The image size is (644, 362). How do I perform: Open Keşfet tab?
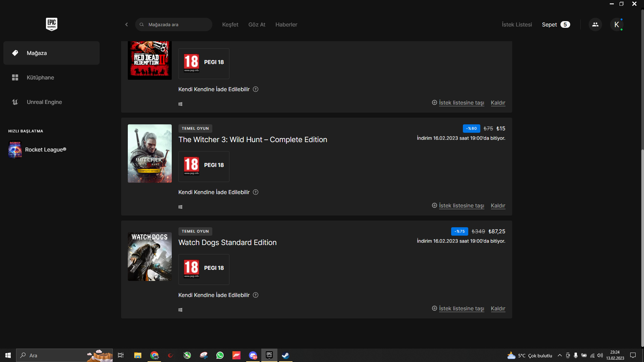pos(230,24)
